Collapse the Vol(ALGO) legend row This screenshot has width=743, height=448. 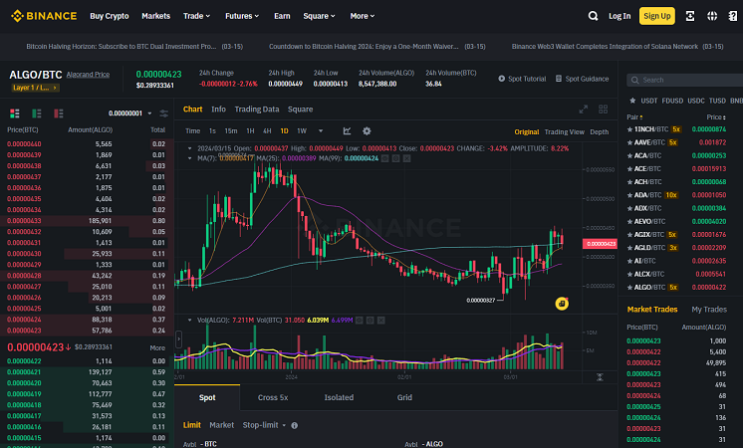pyautogui.click(x=190, y=320)
